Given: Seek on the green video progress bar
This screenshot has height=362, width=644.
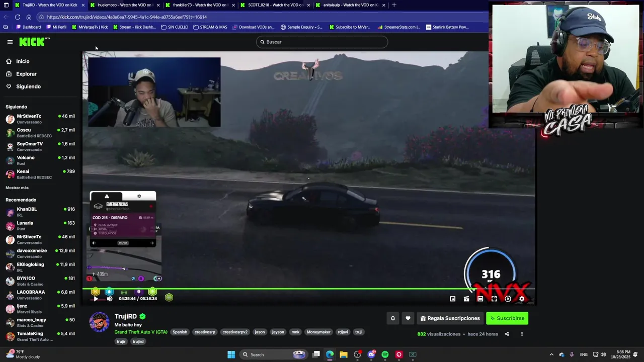Looking at the screenshot, I should click(308, 289).
